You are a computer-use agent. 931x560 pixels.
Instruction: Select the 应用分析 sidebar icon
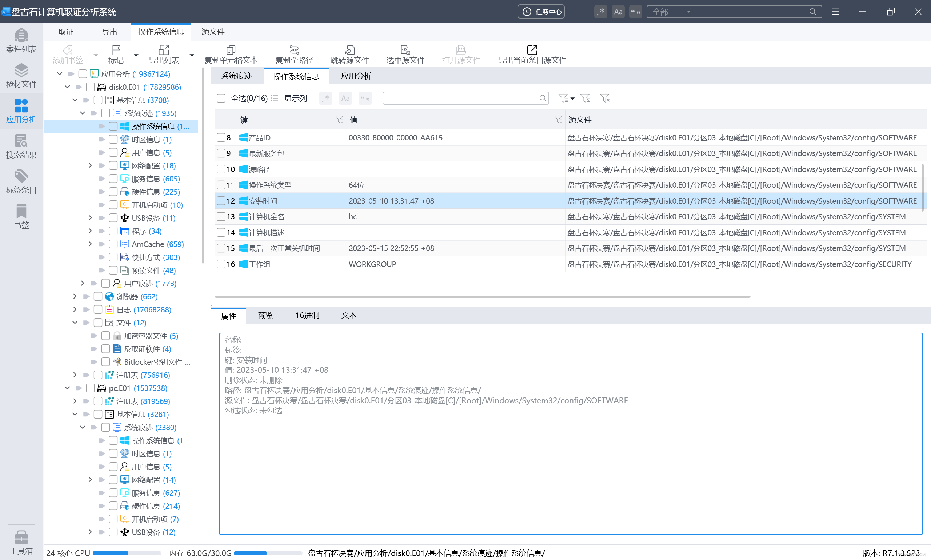pos(21,111)
